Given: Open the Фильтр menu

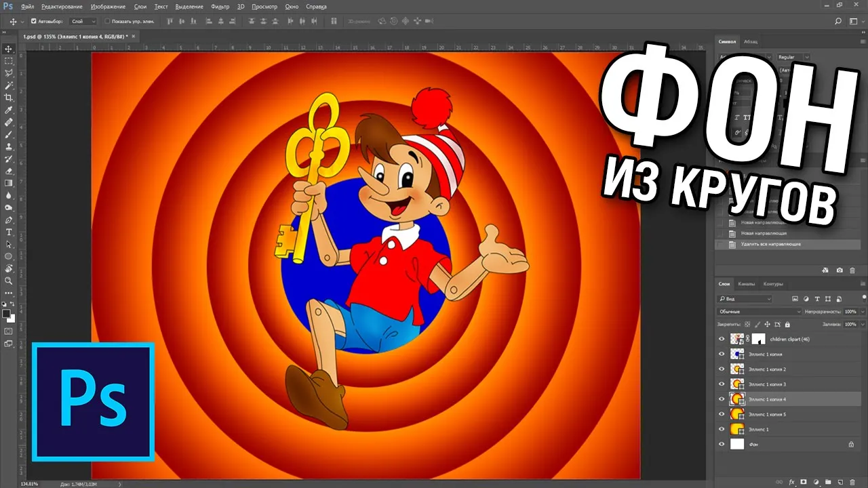Looking at the screenshot, I should 220,6.
